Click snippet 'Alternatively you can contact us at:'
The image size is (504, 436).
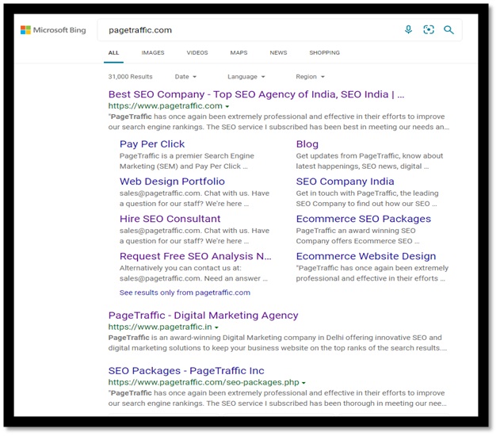coord(181,268)
